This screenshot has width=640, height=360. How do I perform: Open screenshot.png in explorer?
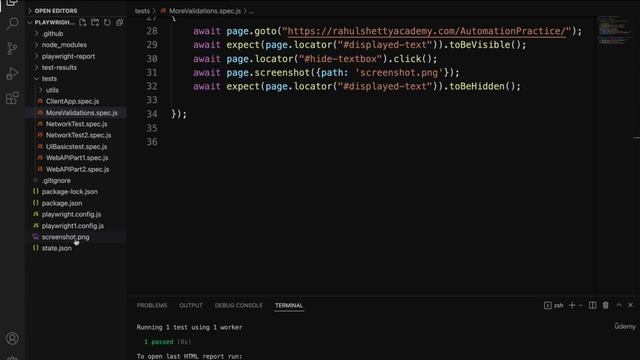[x=65, y=237]
